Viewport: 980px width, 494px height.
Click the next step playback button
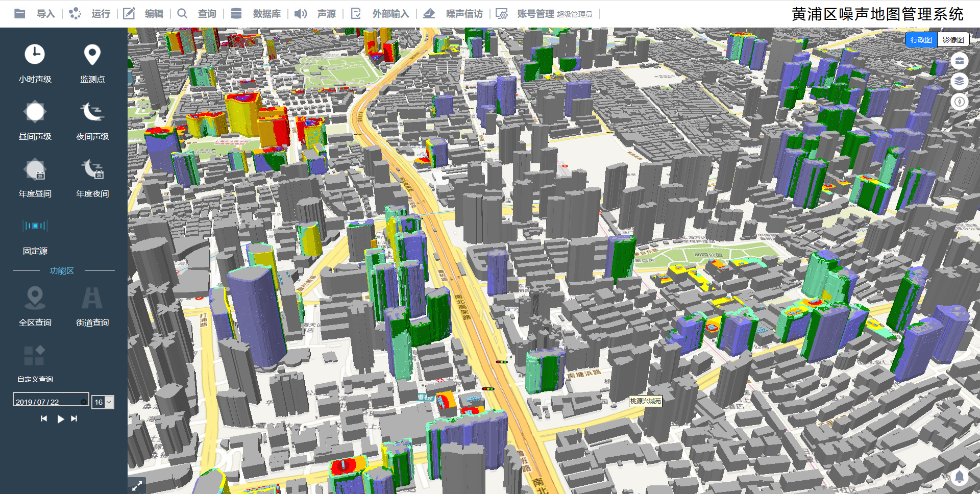point(74,418)
